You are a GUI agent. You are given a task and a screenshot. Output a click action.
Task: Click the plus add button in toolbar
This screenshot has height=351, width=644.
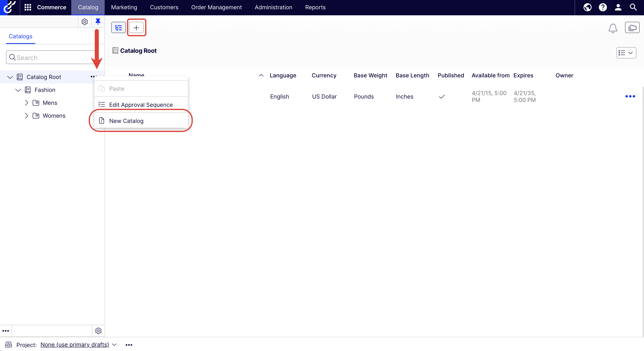[136, 27]
